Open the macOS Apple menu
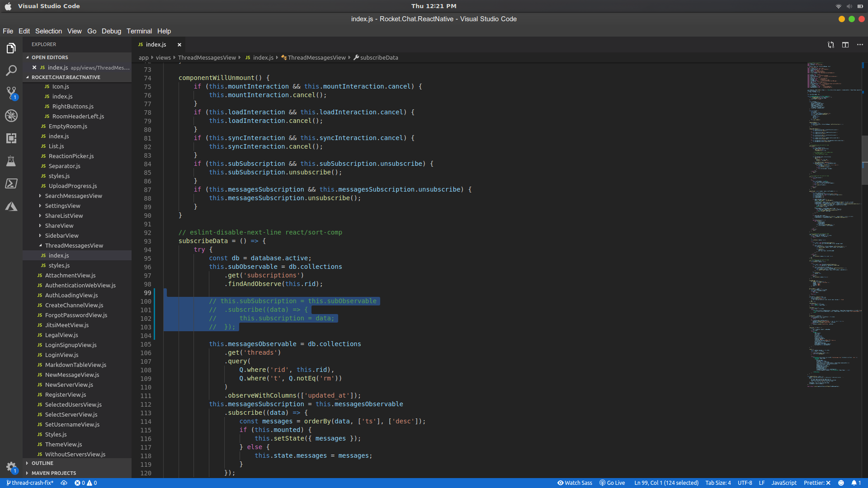The width and height of the screenshot is (868, 488). (x=8, y=6)
